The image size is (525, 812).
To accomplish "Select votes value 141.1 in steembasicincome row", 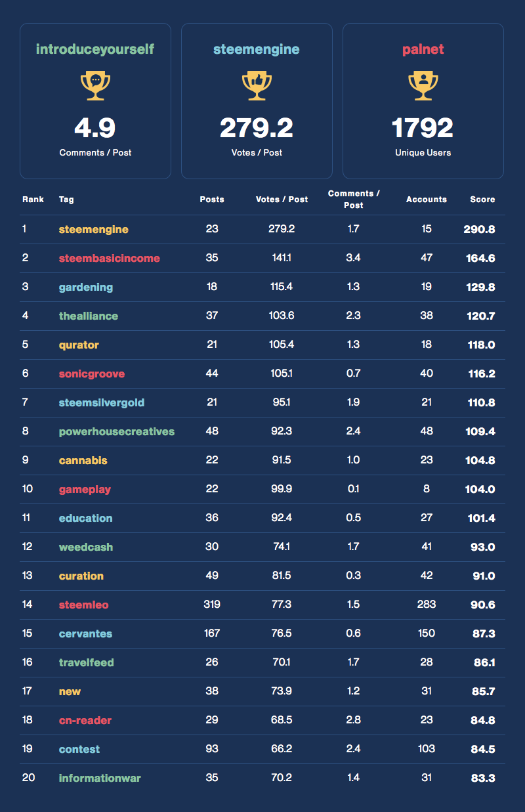I will [x=282, y=258].
